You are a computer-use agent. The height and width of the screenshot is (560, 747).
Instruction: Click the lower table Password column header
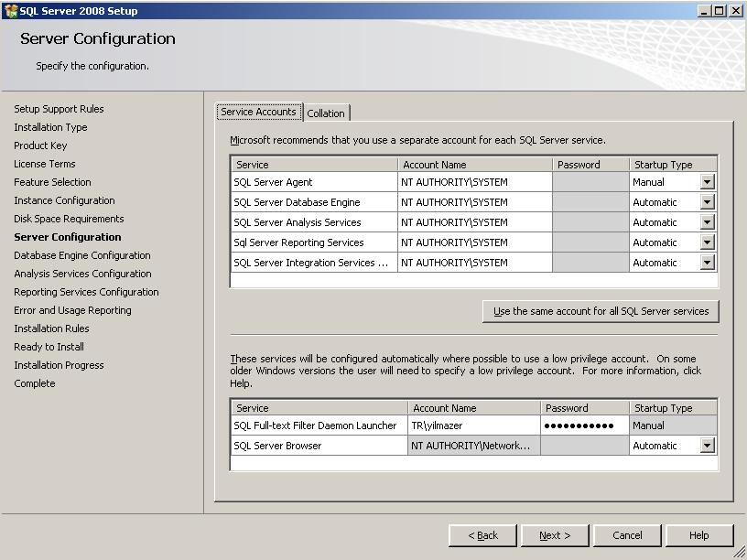[x=585, y=408]
